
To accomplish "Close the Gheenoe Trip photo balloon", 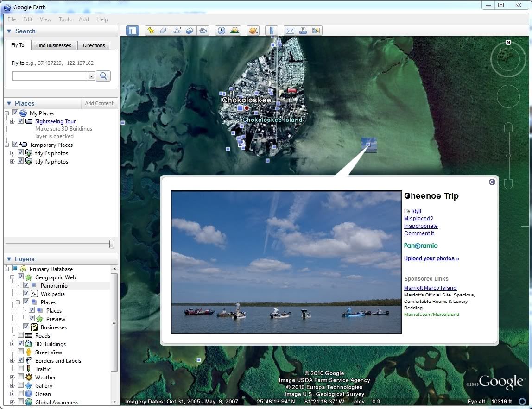I will click(x=492, y=182).
